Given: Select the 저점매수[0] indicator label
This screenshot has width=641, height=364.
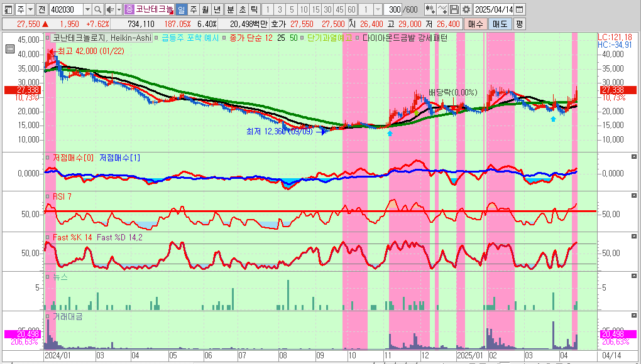Looking at the screenshot, I should tap(73, 158).
